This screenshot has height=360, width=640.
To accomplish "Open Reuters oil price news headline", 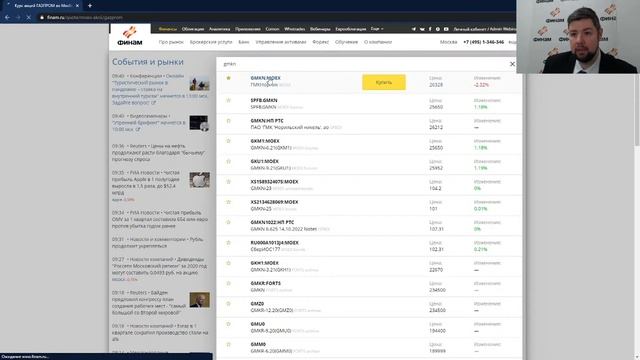I will point(159,153).
